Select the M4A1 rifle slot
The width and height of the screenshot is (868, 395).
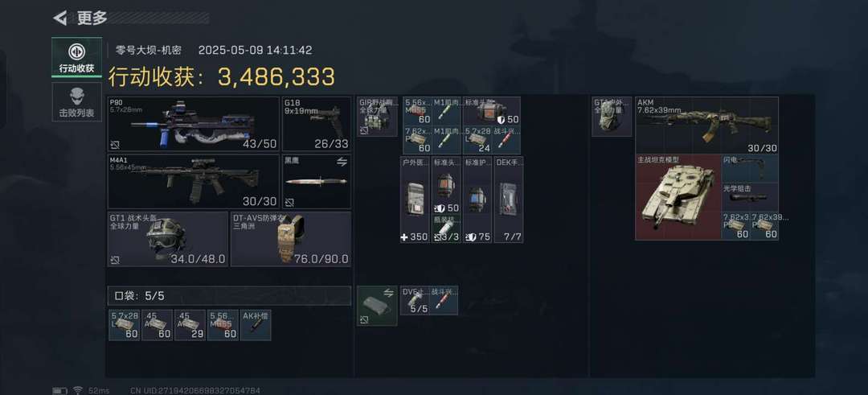193,182
